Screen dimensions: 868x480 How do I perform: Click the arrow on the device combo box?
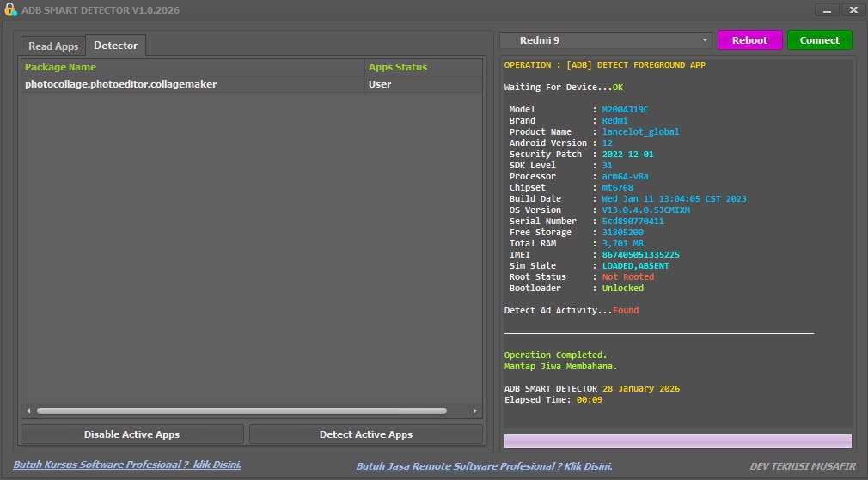pyautogui.click(x=705, y=40)
